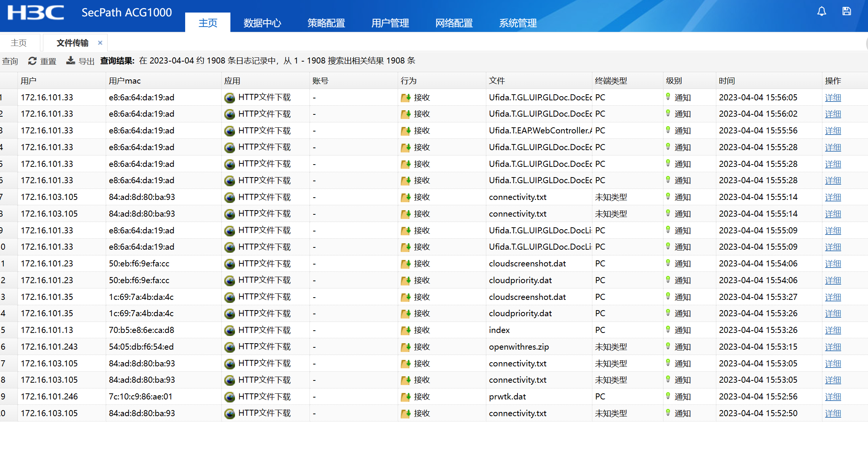The height and width of the screenshot is (469, 868).
Task: Switch to the 主页 sub-tab
Action: coord(19,43)
